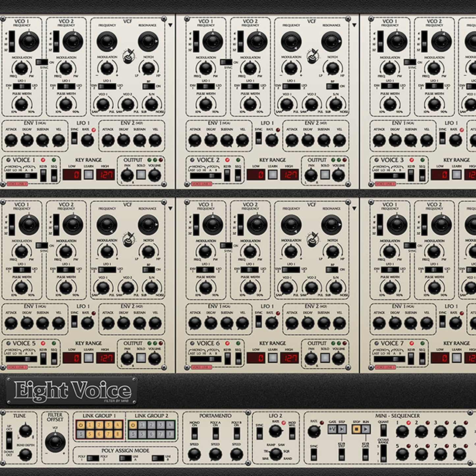Screen dimensions: 476x476
Task: Click the sequencer Gate +V button
Action: click(x=332, y=429)
